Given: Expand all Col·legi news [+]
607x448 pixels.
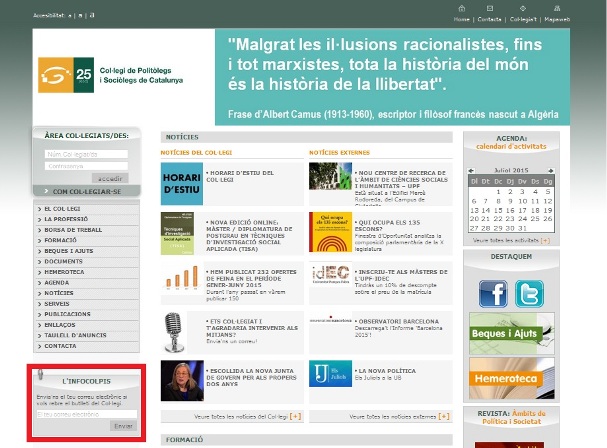Looking at the screenshot, I should click(x=295, y=417).
